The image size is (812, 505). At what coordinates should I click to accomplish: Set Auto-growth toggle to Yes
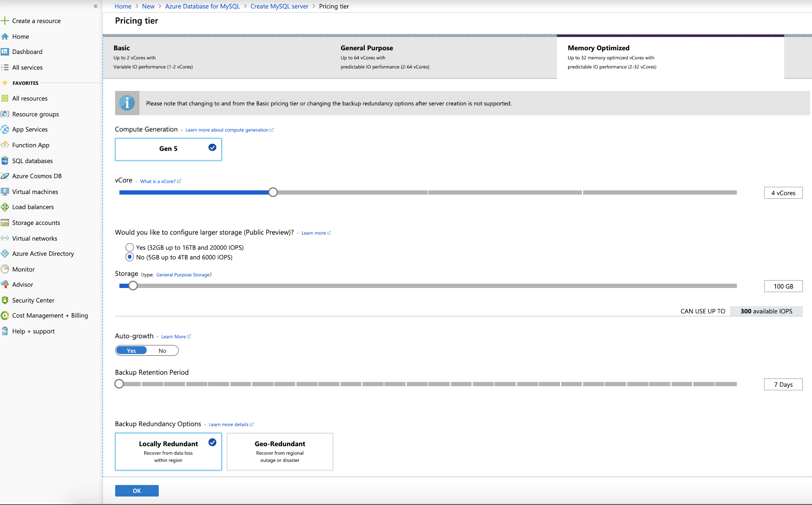[131, 351]
